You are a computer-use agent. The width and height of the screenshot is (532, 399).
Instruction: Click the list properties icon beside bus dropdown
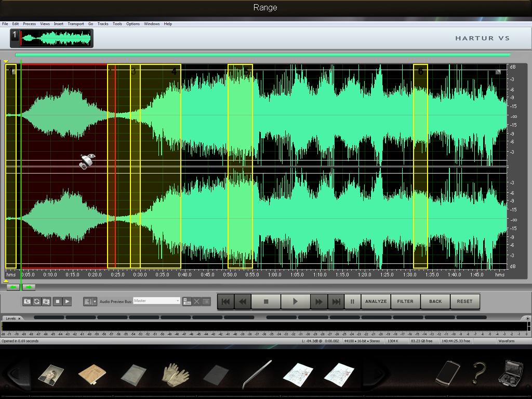[206, 301]
